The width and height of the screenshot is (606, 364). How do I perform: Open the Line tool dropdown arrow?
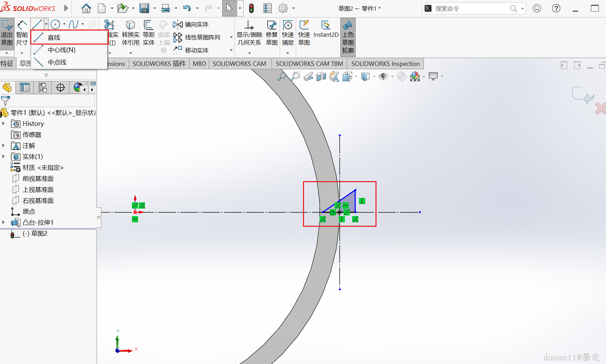coord(46,24)
